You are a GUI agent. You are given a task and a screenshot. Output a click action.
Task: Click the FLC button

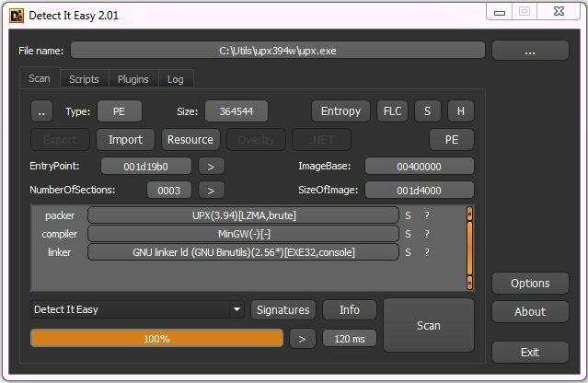[x=392, y=111]
